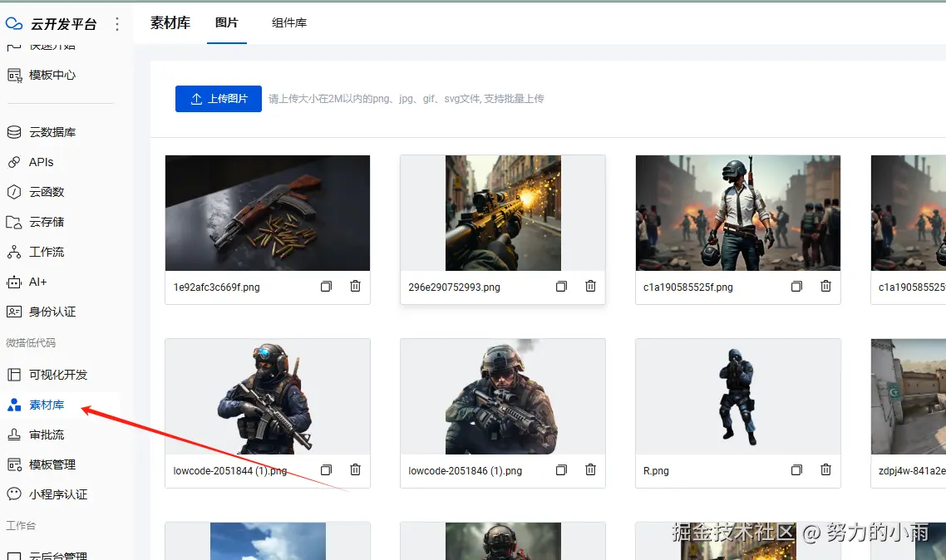Switch to the 组件库 tab
The height and width of the screenshot is (560, 946).
[289, 23]
